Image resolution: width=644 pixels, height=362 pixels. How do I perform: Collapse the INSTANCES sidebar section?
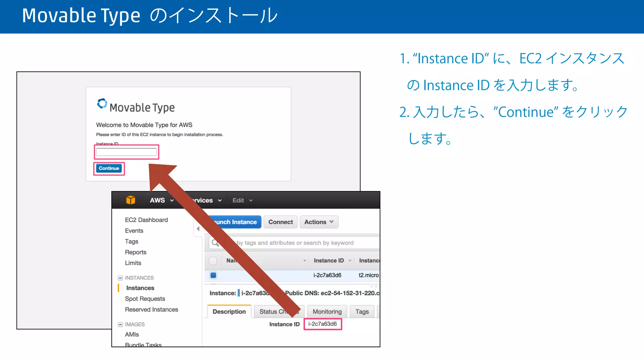pyautogui.click(x=120, y=278)
